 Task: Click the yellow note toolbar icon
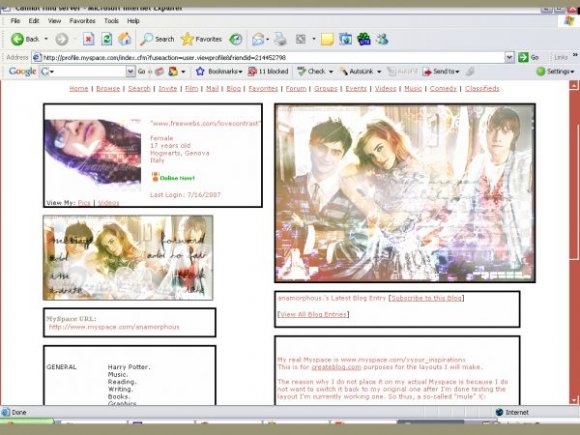pos(327,39)
